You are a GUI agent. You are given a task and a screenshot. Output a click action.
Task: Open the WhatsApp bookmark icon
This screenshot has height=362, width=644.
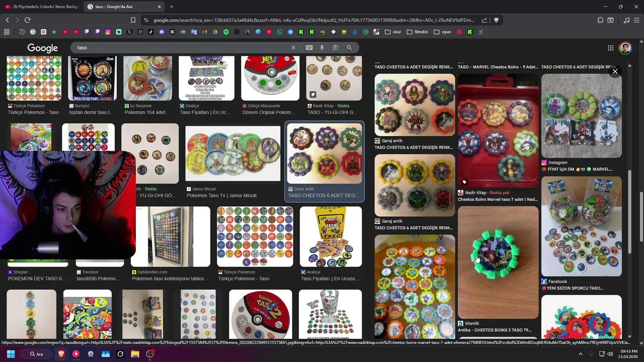(280, 32)
